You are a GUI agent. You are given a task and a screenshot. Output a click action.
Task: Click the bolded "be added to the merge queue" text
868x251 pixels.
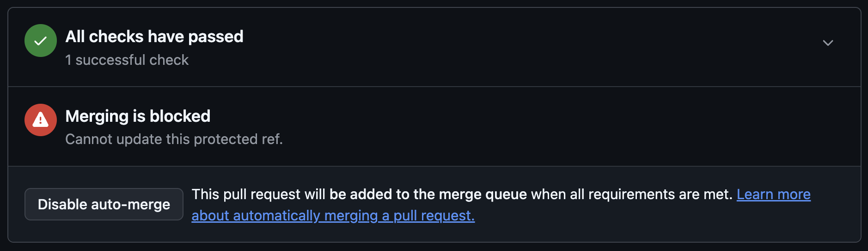(x=428, y=195)
